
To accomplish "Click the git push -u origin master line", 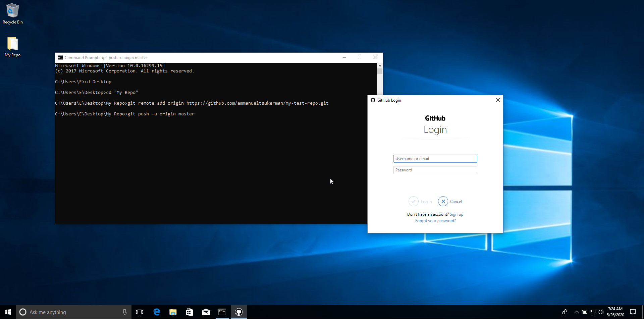I will [125, 114].
